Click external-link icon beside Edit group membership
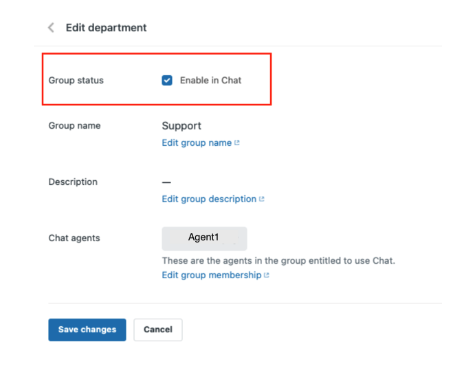The image size is (451, 366). (266, 275)
